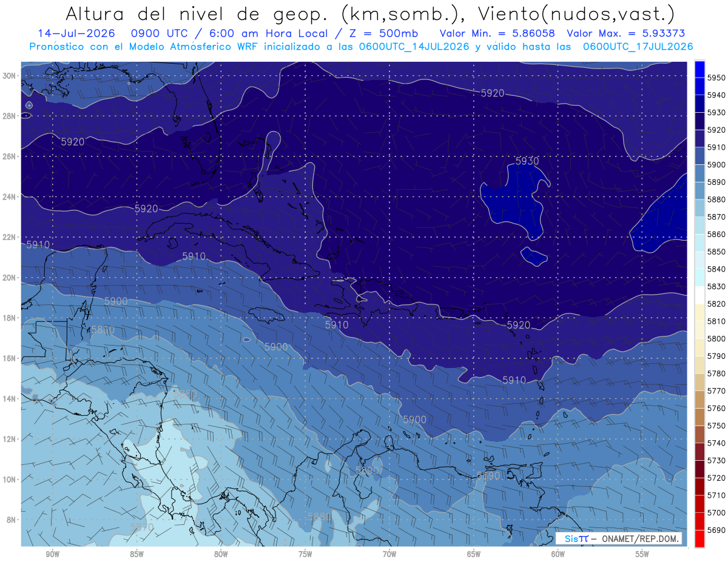Click the '55W' longitude axis label
Screen dimensions: 728x562
click(642, 554)
